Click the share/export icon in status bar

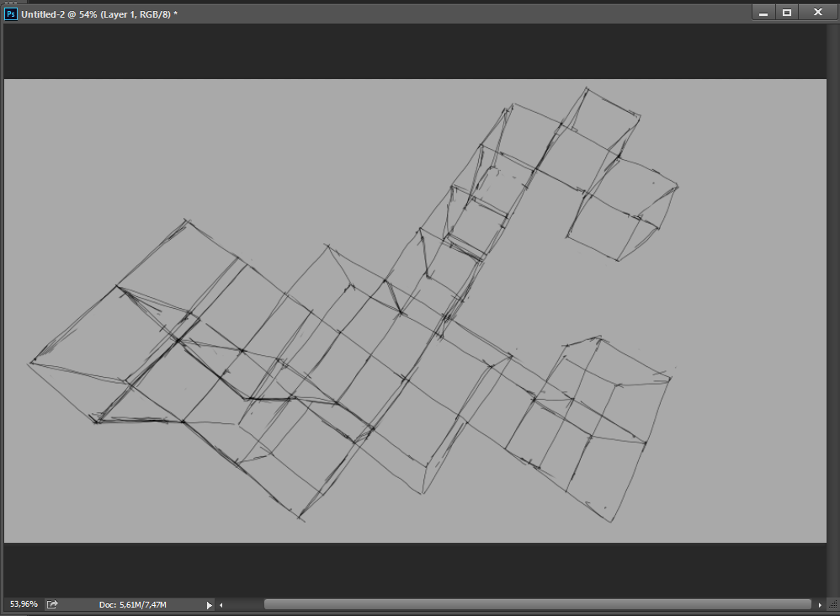click(52, 604)
